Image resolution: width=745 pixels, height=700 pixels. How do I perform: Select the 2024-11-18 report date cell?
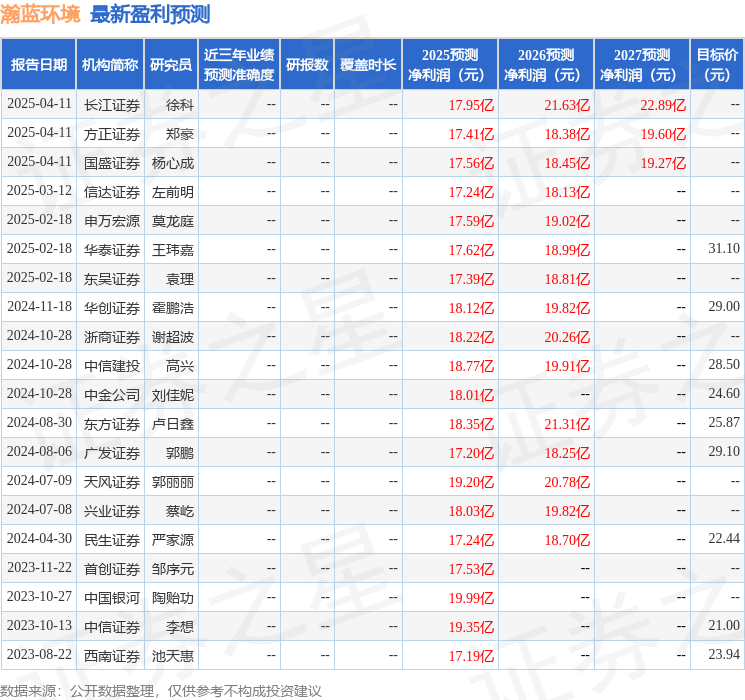click(x=39, y=307)
